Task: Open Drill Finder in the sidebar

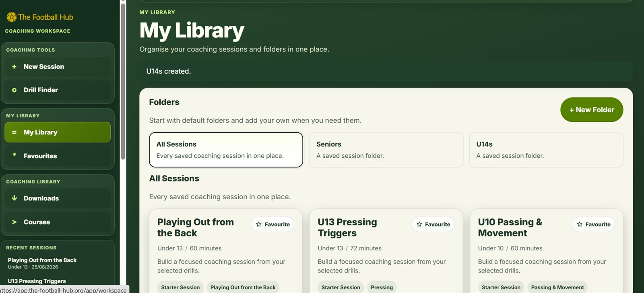Action: (58, 90)
